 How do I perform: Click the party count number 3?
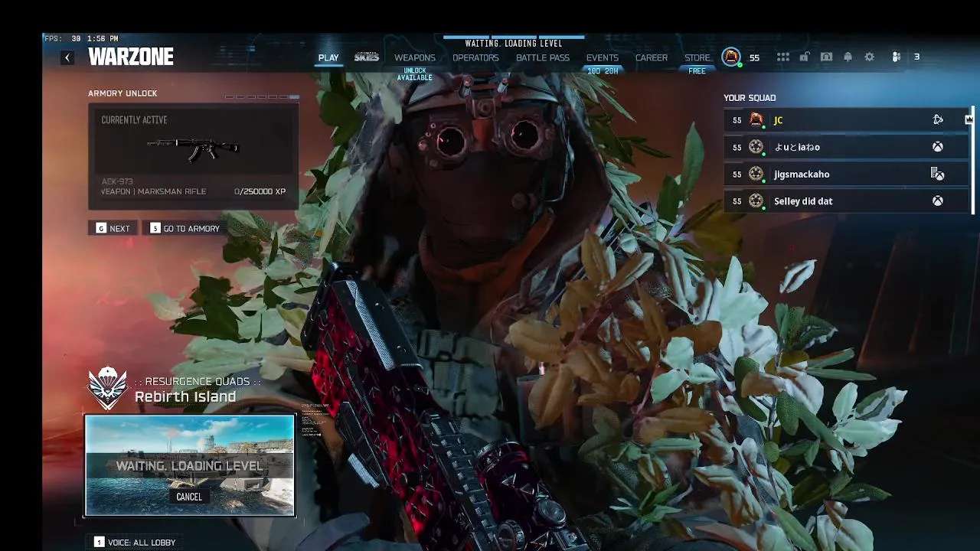[916, 57]
